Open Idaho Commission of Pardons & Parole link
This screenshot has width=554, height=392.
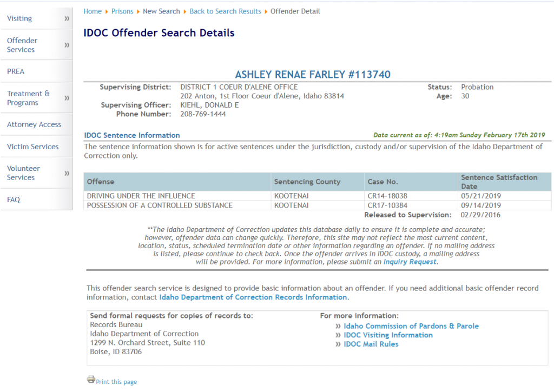pos(411,326)
